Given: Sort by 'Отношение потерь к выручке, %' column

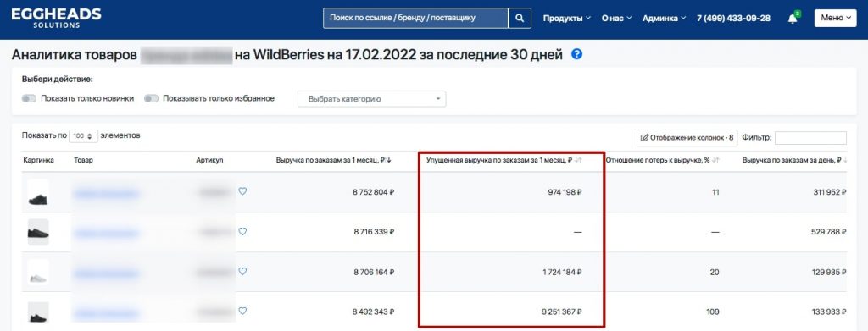Looking at the screenshot, I should pos(662,160).
